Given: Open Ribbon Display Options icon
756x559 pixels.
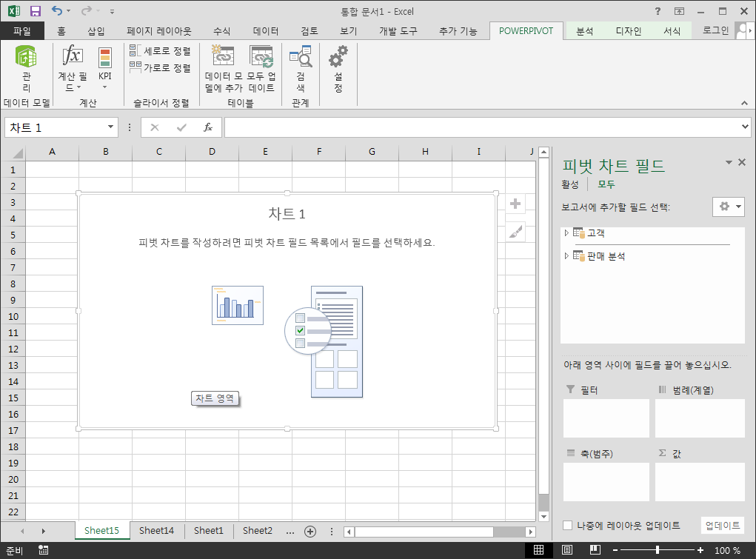Looking at the screenshot, I should click(x=679, y=11).
